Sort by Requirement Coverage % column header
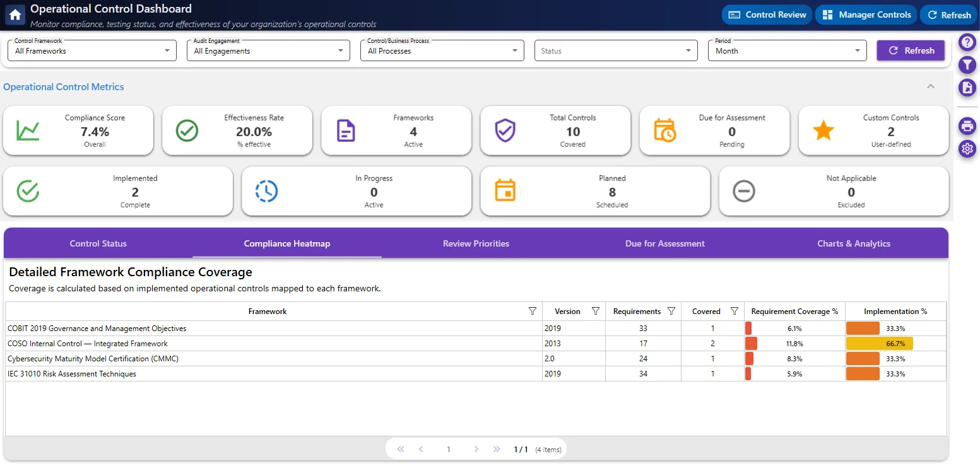 tap(794, 312)
